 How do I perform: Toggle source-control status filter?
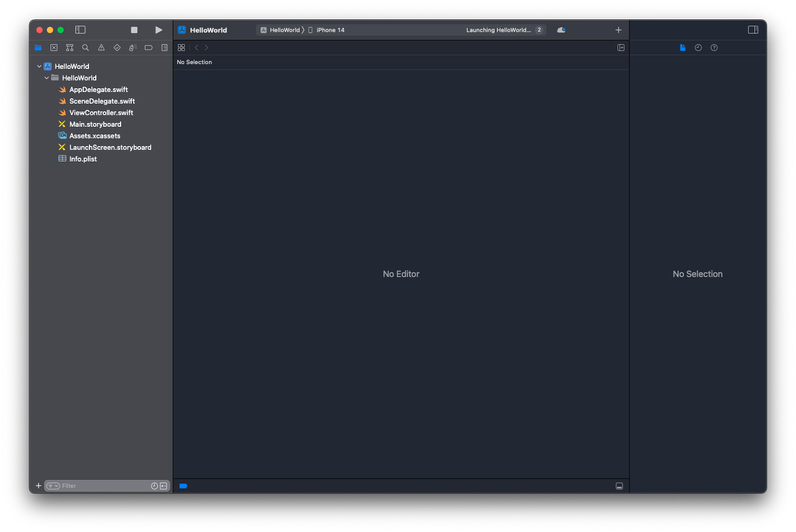click(x=164, y=486)
